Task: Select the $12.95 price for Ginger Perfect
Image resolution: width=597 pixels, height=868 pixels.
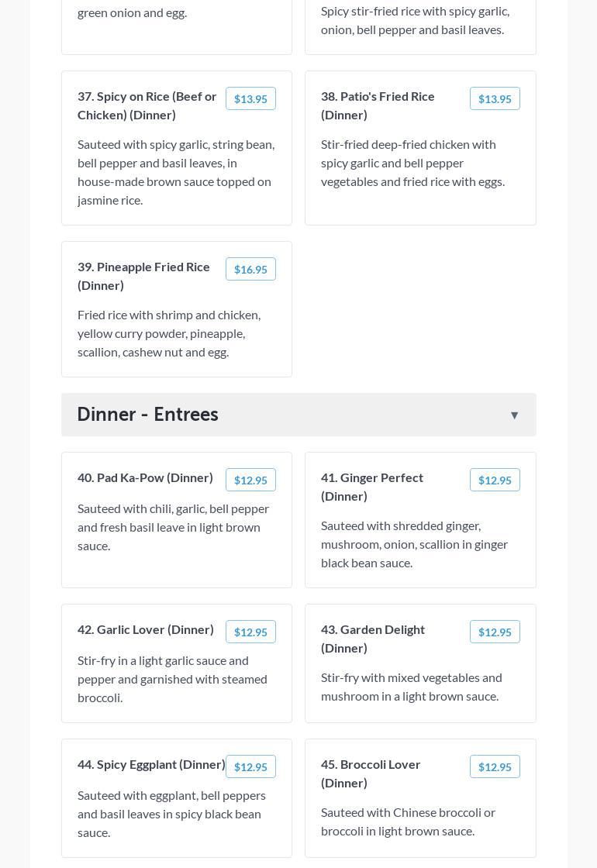Action: [495, 480]
